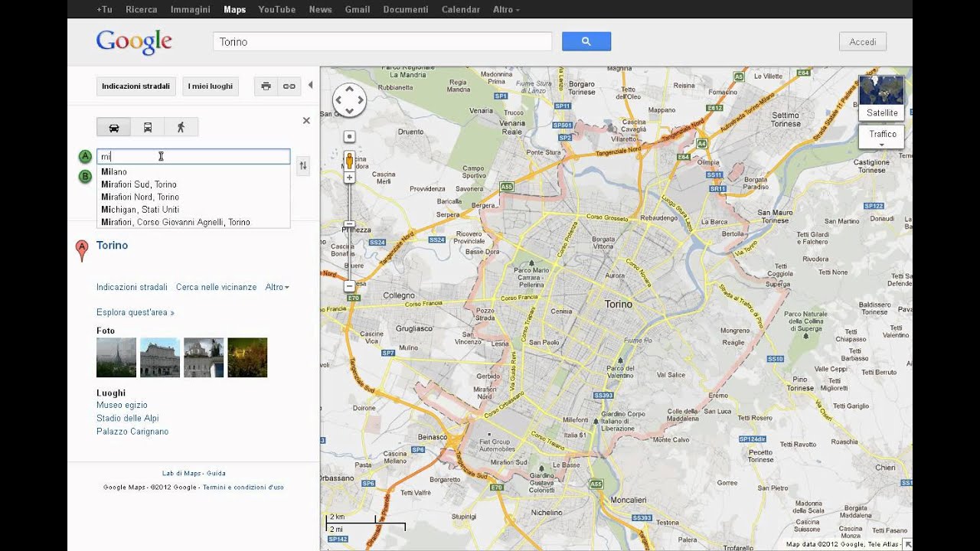980x551 pixels.
Task: Focus the Torino search field
Action: 382,41
